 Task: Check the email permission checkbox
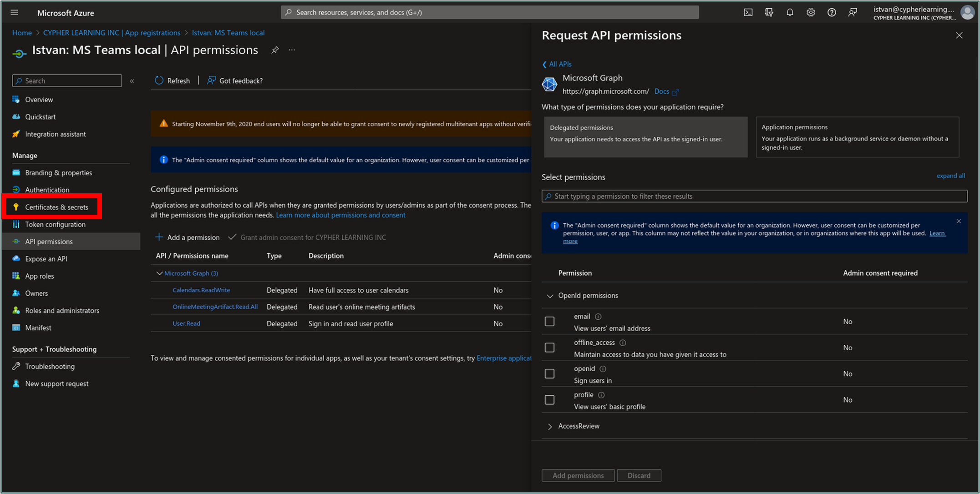(x=549, y=322)
